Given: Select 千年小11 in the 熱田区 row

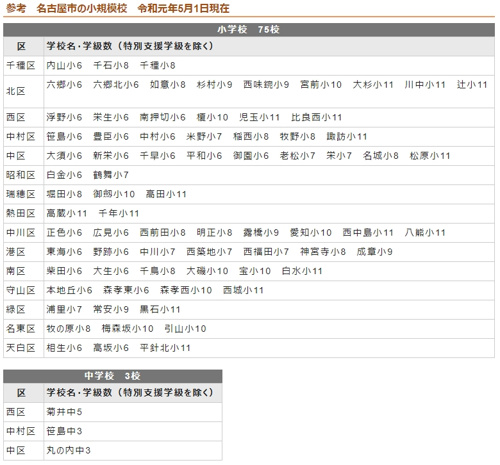Looking at the screenshot, I should (x=119, y=214).
